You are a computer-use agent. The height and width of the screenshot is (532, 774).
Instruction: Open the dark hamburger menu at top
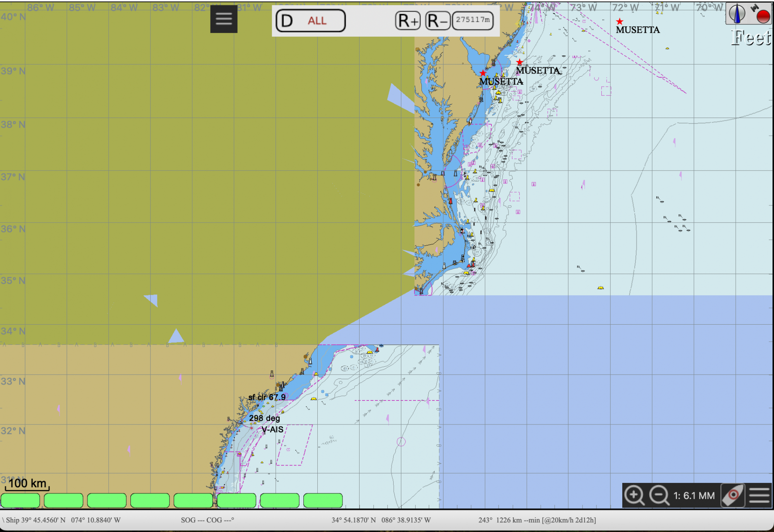pyautogui.click(x=224, y=19)
